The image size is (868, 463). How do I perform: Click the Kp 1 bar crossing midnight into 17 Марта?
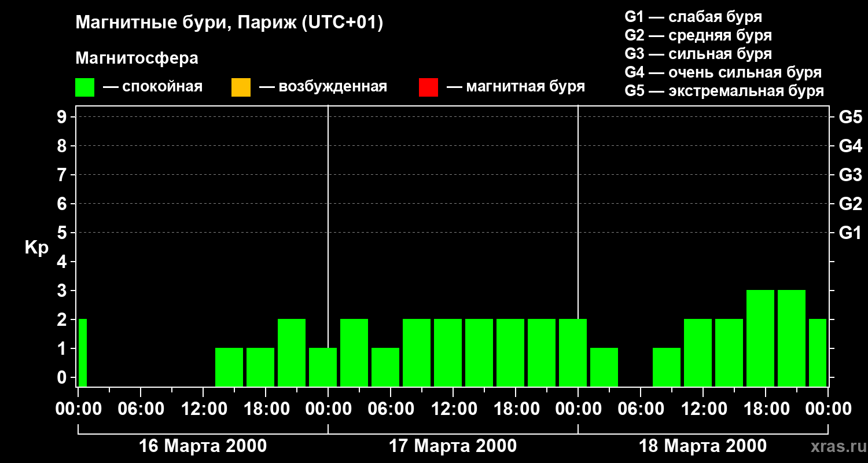tap(323, 367)
